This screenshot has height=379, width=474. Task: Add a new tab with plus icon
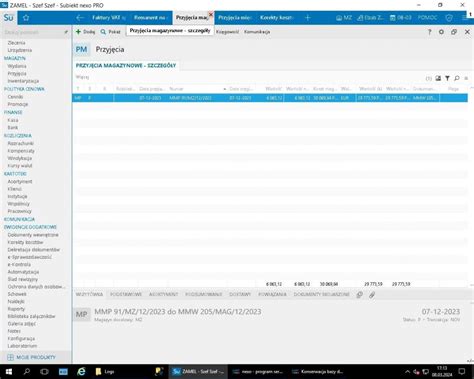(308, 17)
